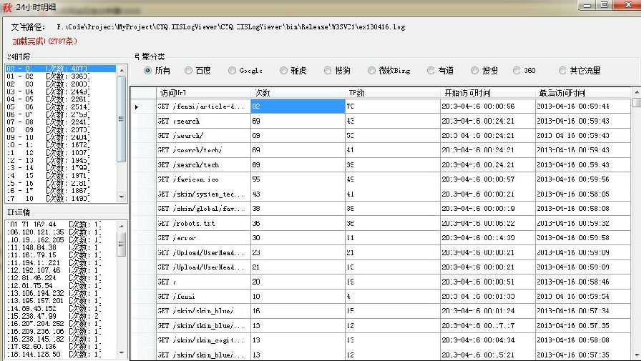This screenshot has width=644, height=361.
Task: Click up arrow of IP list scrollbar
Action: (122, 226)
